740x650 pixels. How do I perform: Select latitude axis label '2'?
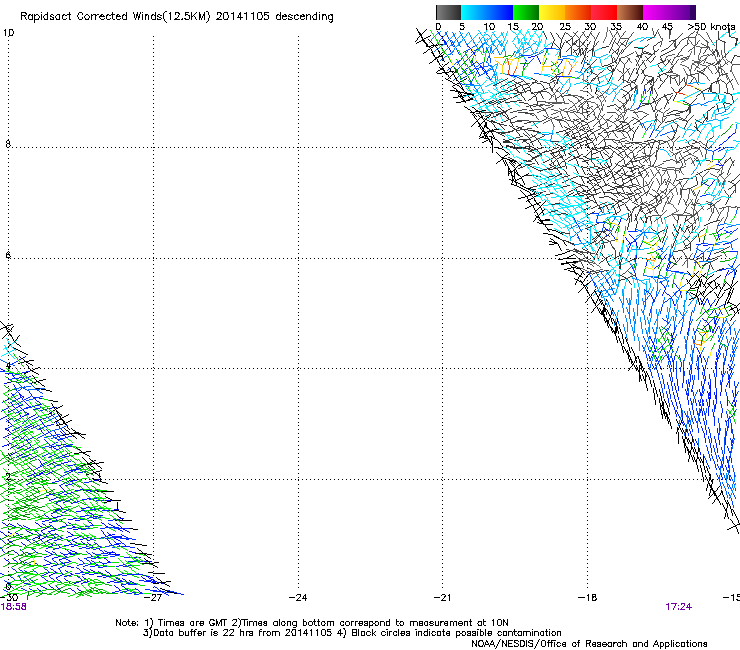click(8, 477)
